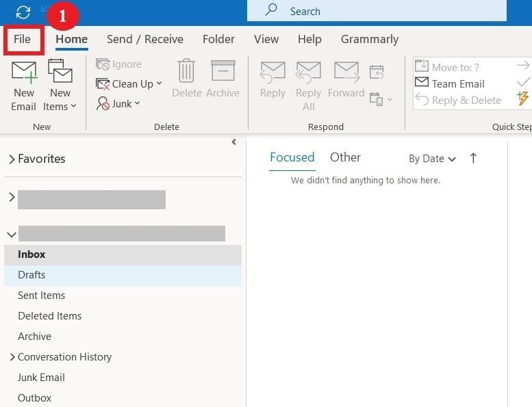Open the By Date sort dropdown
Viewport: 532px width, 407px height.
pyautogui.click(x=432, y=159)
